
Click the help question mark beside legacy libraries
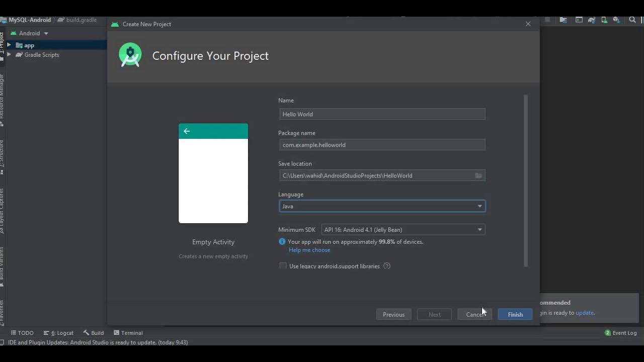(387, 266)
